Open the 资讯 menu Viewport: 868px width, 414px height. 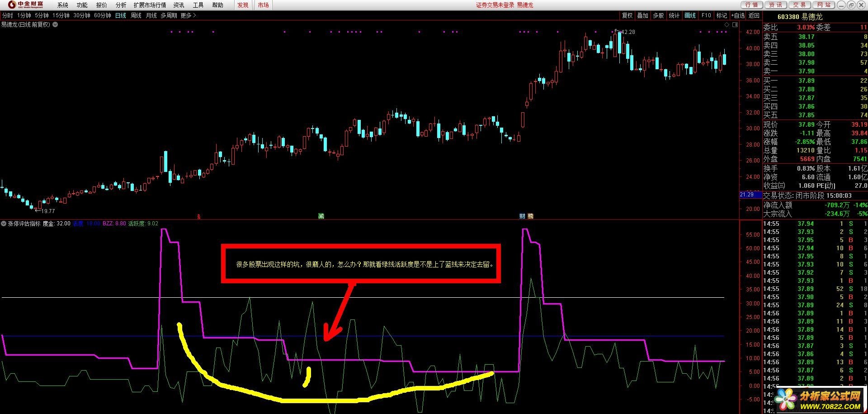tap(179, 5)
